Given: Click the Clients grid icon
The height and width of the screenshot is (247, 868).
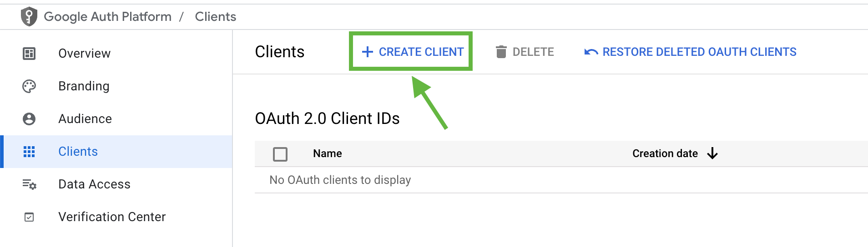Looking at the screenshot, I should click(29, 152).
